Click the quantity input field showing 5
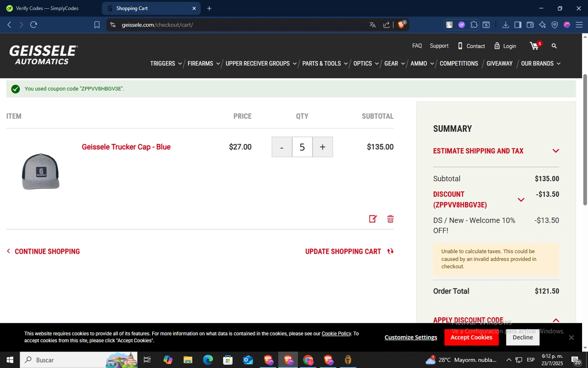588x368 pixels. (302, 147)
